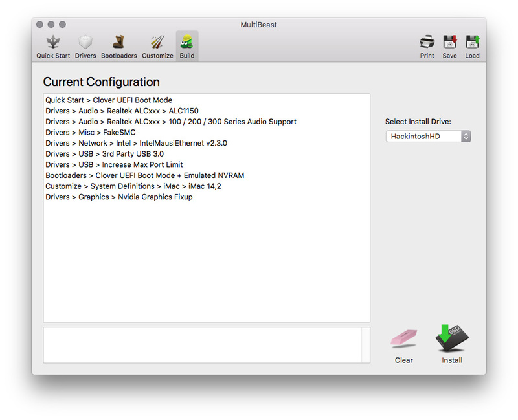Select 'Clover UEFI Boot Mode + Emulated NVRAM' row

tap(207, 175)
